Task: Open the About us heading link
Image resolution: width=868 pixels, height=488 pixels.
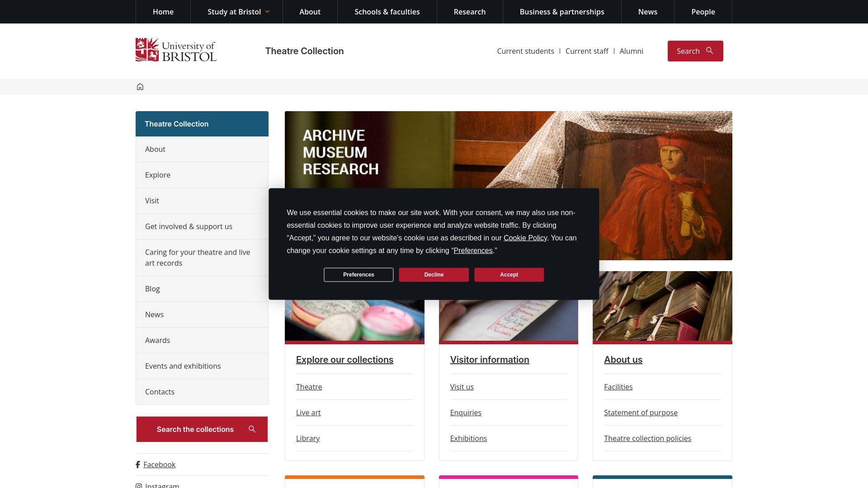Action: (x=623, y=360)
